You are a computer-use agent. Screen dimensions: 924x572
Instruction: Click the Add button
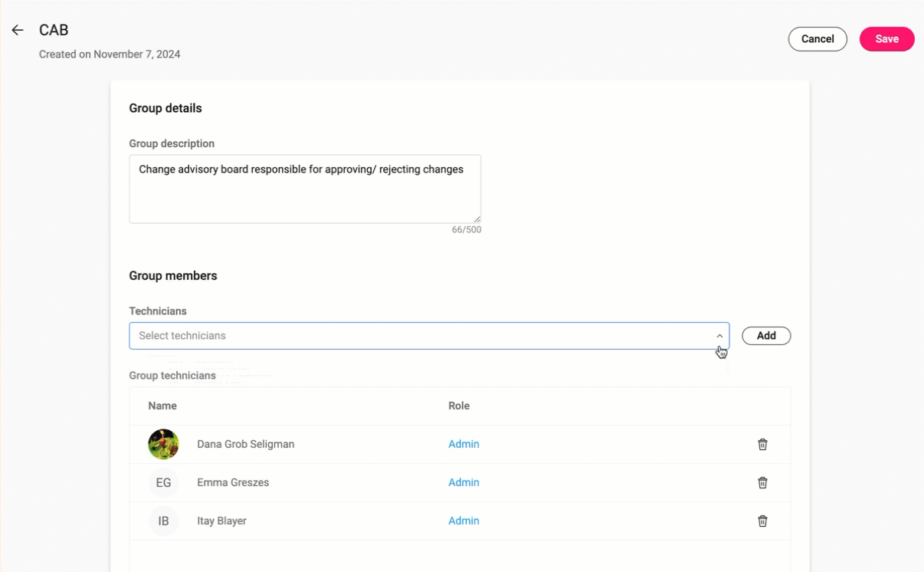pos(766,336)
